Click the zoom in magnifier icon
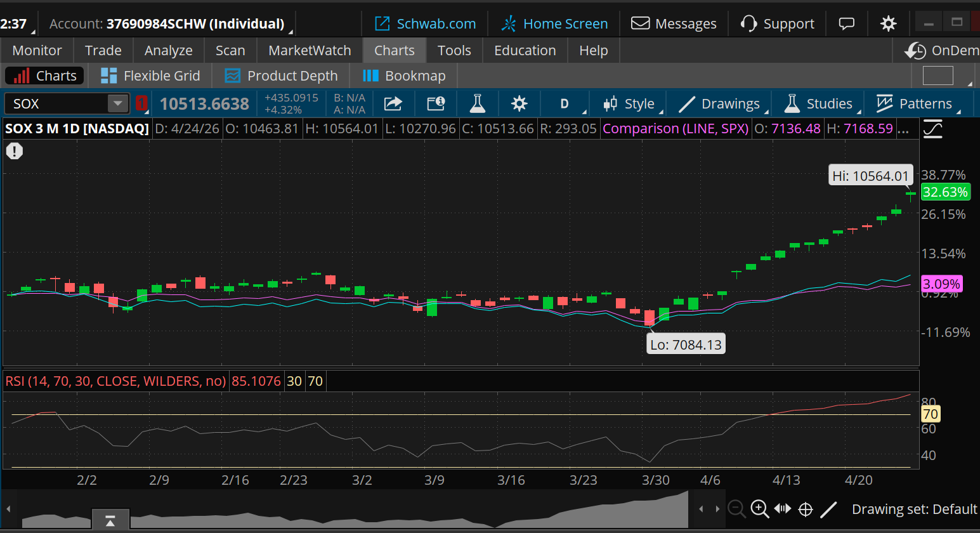The image size is (980, 533). [759, 509]
